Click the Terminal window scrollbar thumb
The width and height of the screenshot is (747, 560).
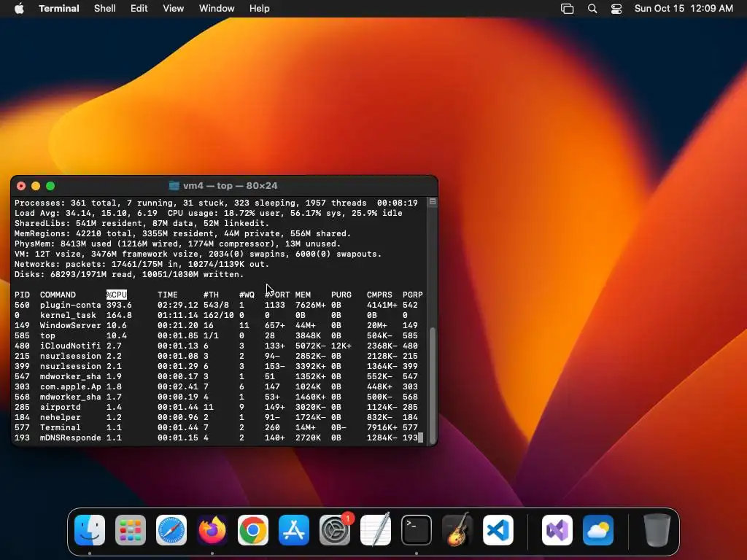pyautogui.click(x=433, y=385)
